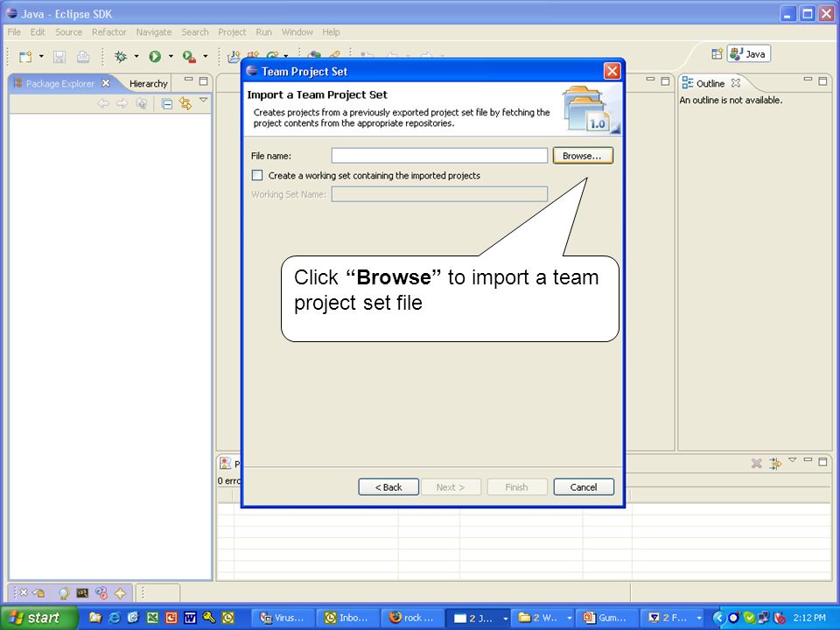Maximize the Outline view
This screenshot has width=840, height=630.
822,80
